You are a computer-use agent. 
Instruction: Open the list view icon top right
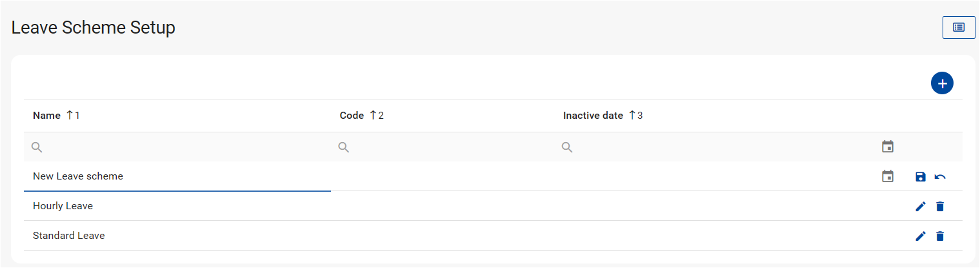click(x=958, y=28)
